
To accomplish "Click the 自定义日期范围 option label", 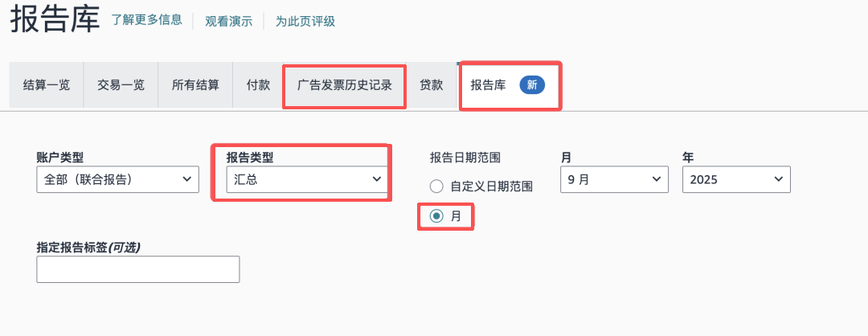I will (x=492, y=186).
